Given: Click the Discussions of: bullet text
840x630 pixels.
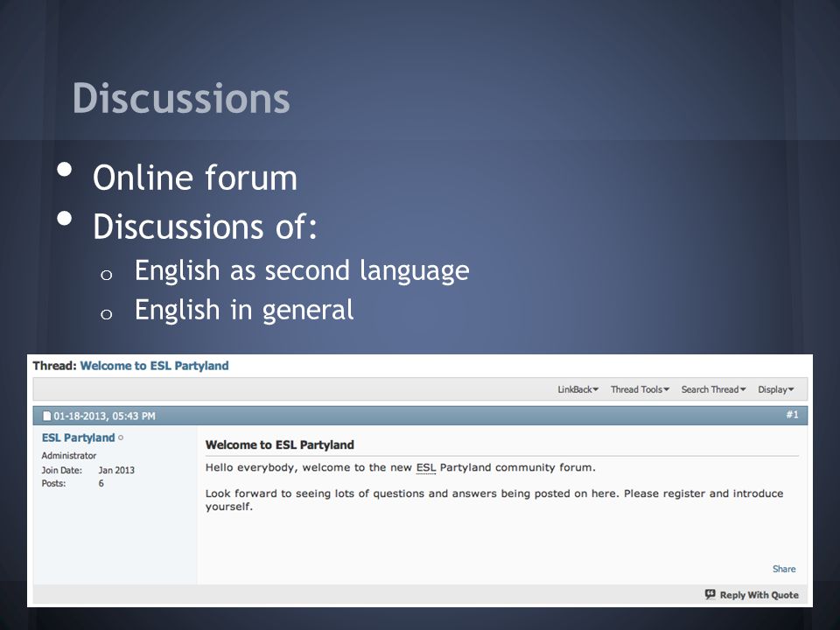Looking at the screenshot, I should pyautogui.click(x=206, y=226).
